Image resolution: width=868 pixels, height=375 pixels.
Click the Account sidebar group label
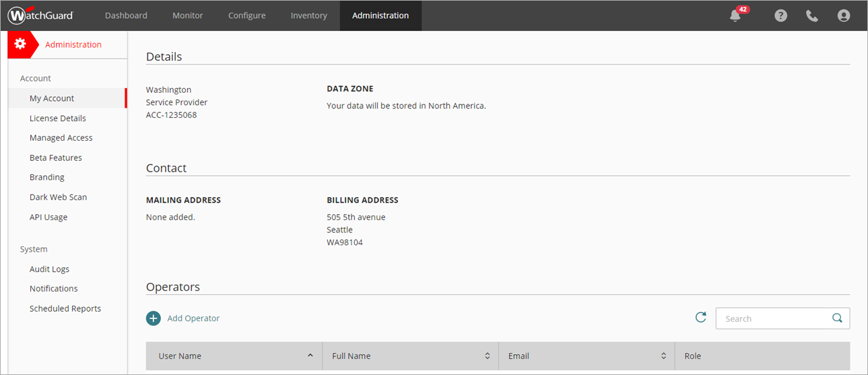(36, 79)
